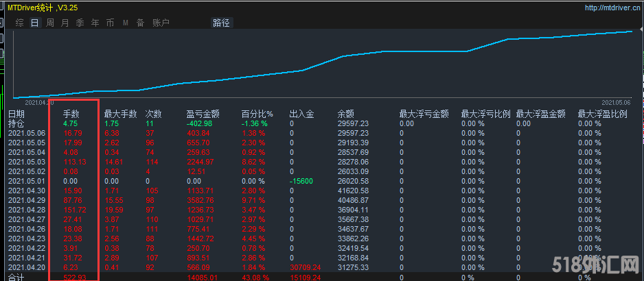The height and width of the screenshot is (281, 644).
Task: Select the M tab
Action: 125,23
